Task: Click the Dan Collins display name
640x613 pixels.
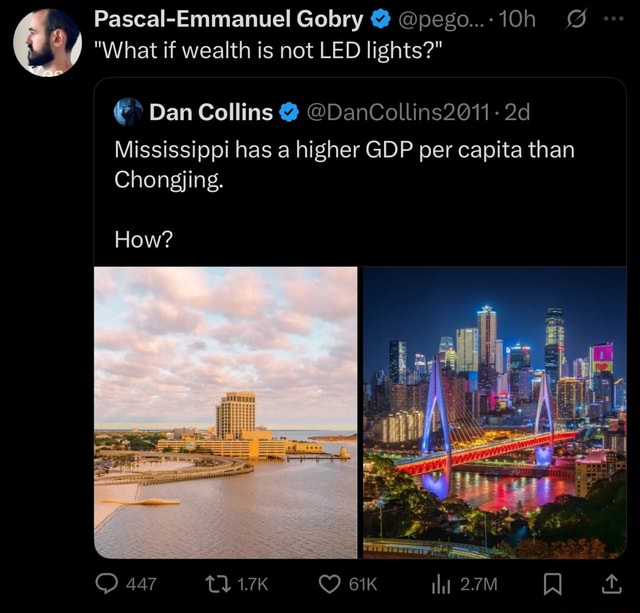Action: pyautogui.click(x=211, y=112)
